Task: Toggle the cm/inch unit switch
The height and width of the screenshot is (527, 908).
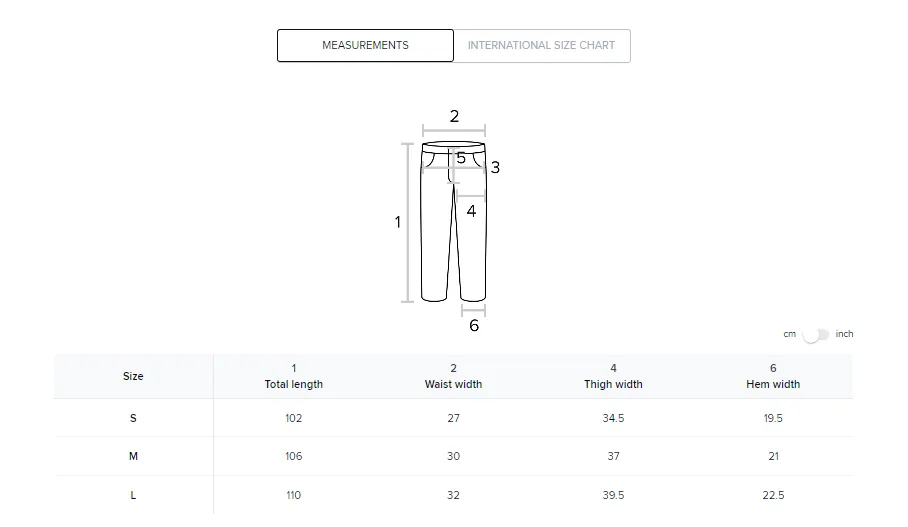Action: pyautogui.click(x=816, y=335)
